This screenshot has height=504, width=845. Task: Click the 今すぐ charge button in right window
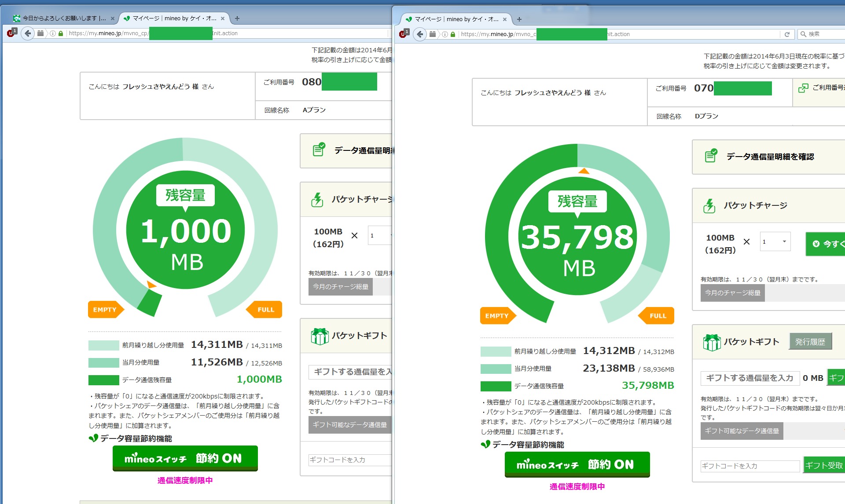[827, 244]
